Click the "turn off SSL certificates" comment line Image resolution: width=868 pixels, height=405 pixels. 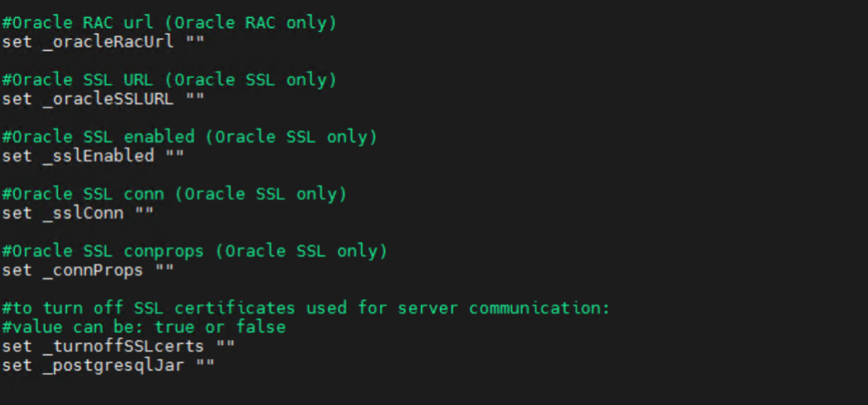pyautogui.click(x=305, y=307)
